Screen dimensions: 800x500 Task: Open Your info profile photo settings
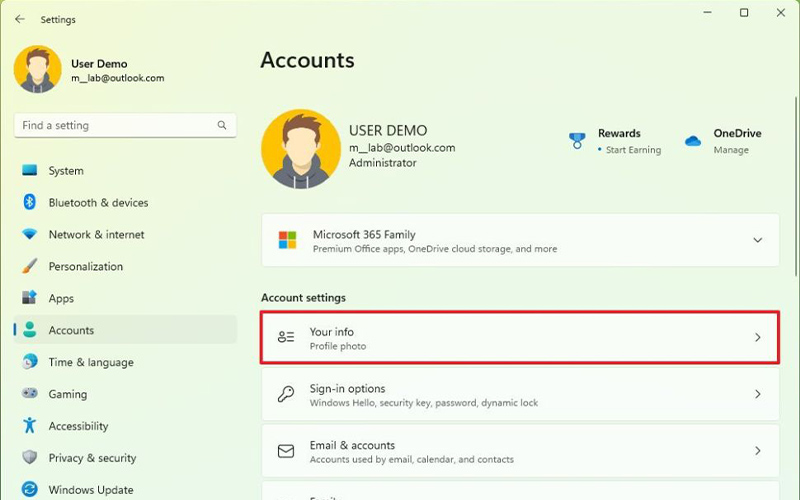[520, 337]
